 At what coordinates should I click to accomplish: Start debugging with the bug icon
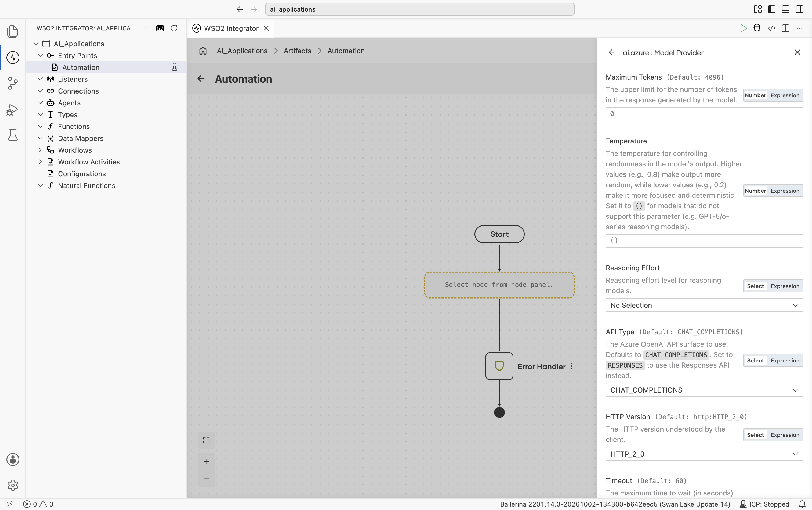pos(757,28)
